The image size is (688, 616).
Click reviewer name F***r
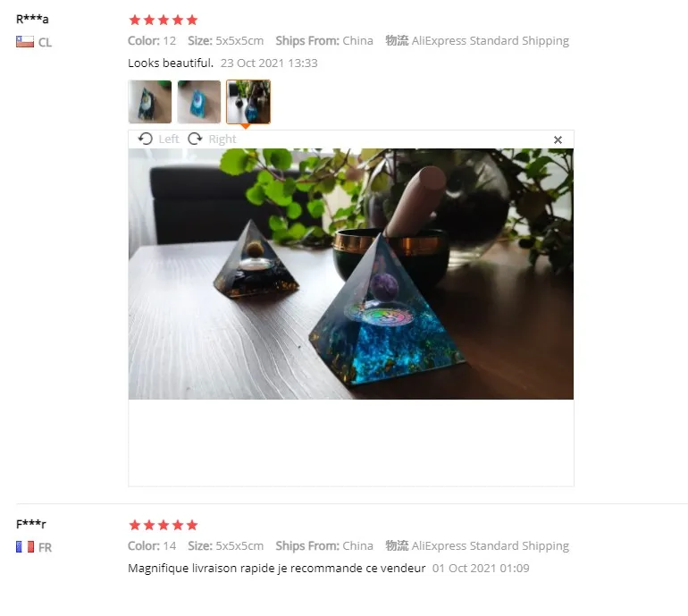click(31, 524)
